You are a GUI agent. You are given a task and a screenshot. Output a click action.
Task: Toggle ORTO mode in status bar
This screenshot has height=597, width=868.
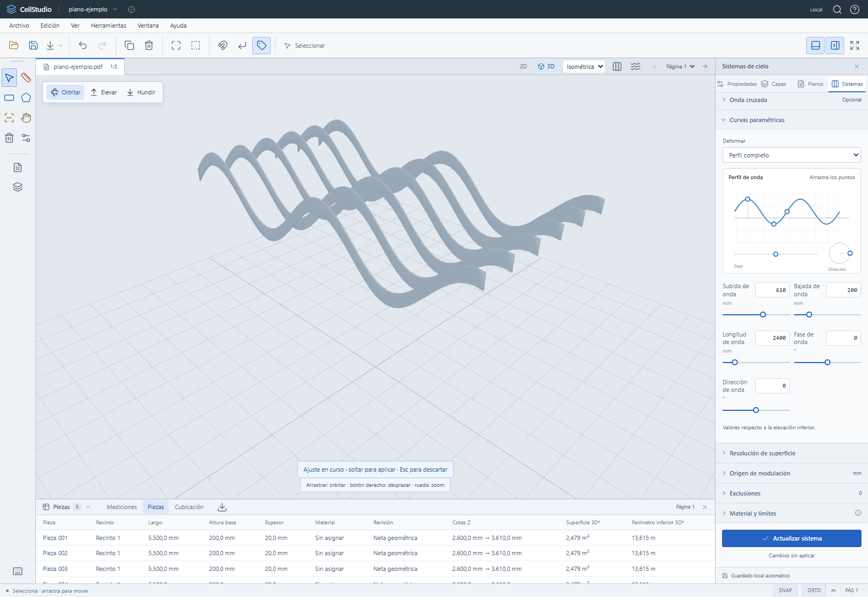814,590
